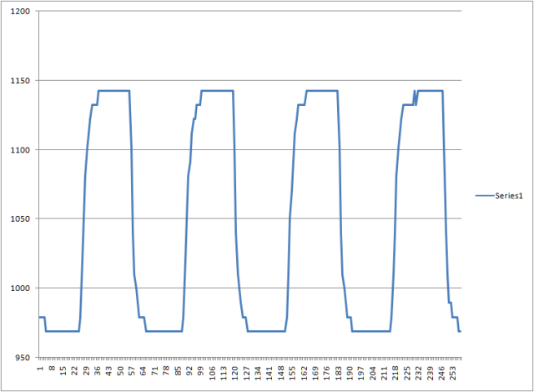
Task: Click the flat top of the first peak
Action: (x=114, y=90)
